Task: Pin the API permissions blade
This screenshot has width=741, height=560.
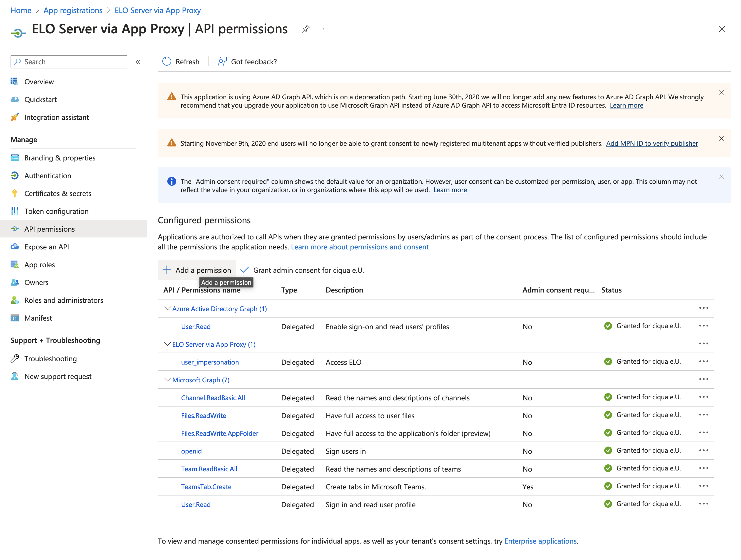Action: pos(305,29)
